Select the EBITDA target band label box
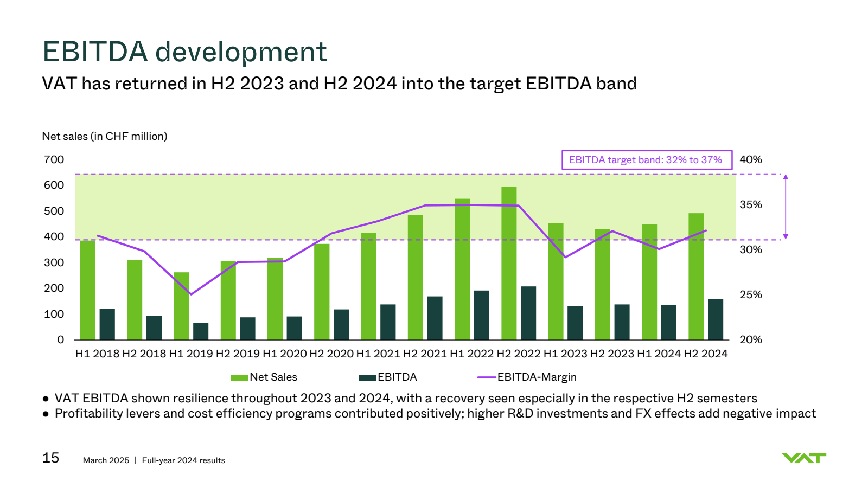Image resolution: width=868 pixels, height=488 pixels. [x=646, y=160]
